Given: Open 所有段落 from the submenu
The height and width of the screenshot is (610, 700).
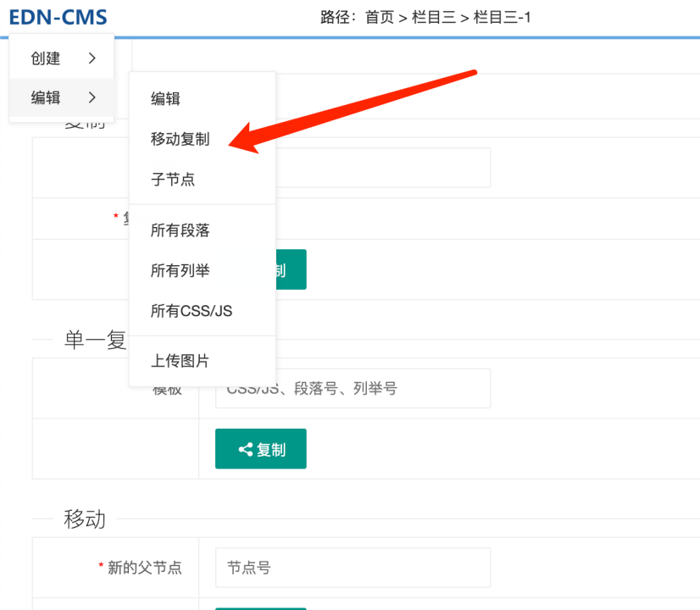Looking at the screenshot, I should [x=180, y=230].
